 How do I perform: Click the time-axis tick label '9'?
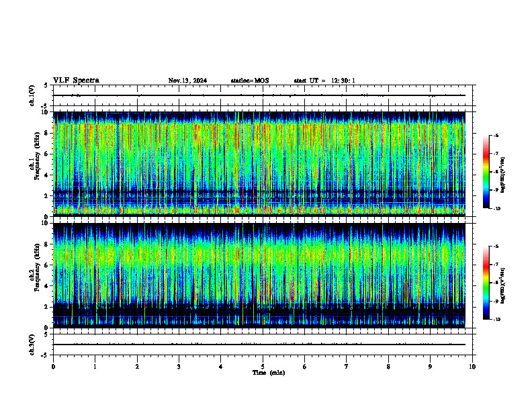point(430,367)
